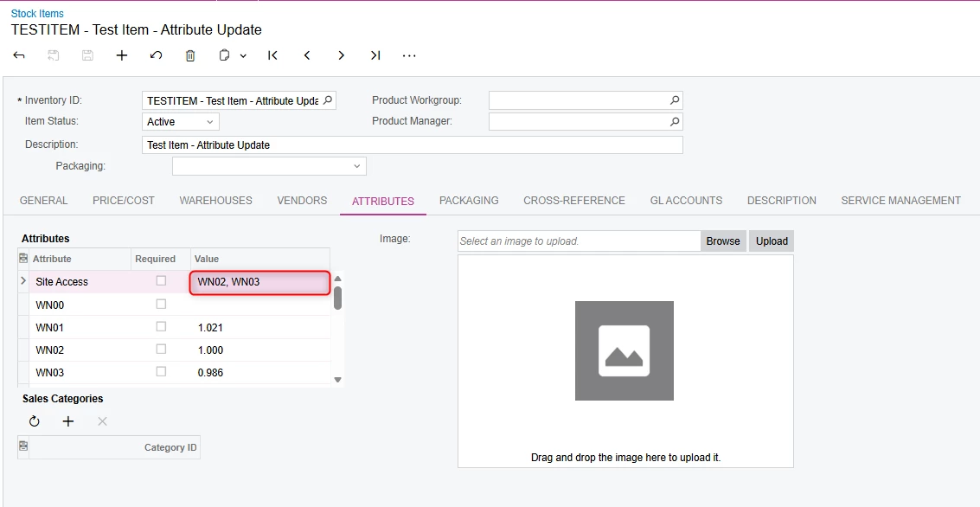Refresh the Sales Categories list
The image size is (980, 507).
[35, 421]
